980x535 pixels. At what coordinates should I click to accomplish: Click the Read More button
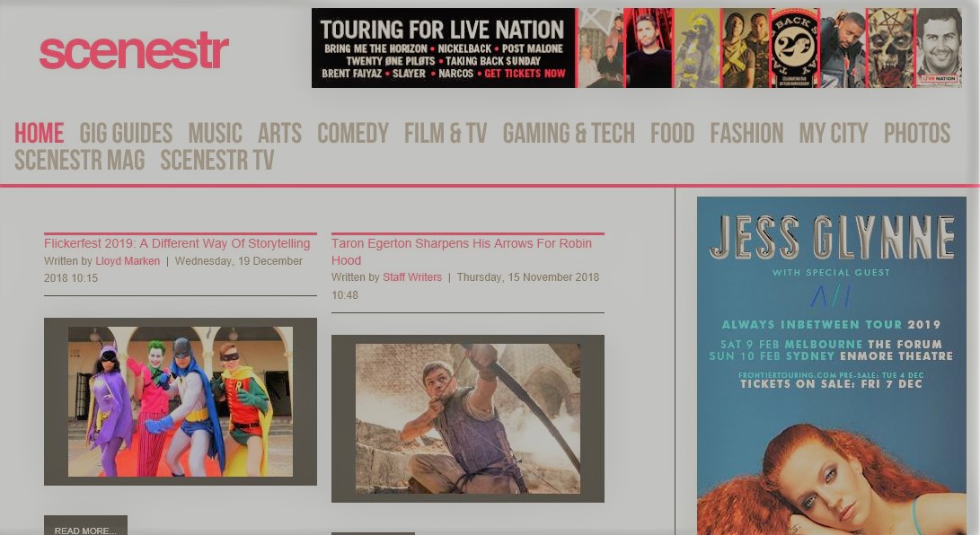pos(85,529)
